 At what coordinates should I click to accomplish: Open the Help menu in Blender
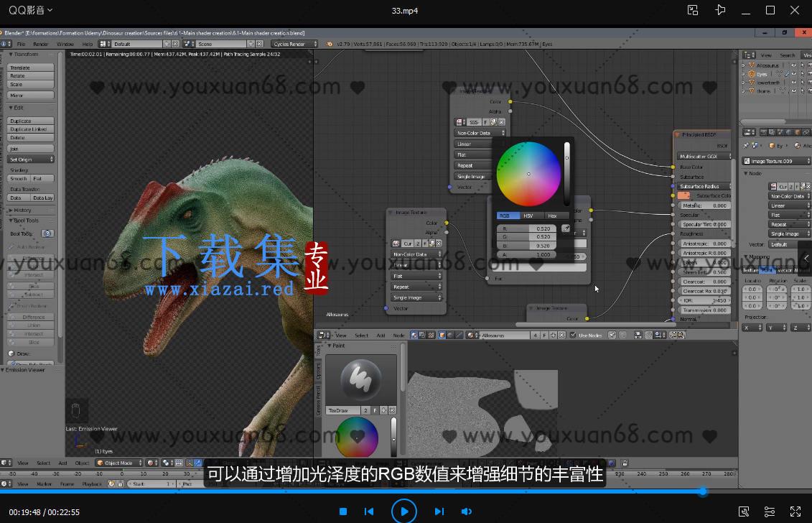pos(88,44)
